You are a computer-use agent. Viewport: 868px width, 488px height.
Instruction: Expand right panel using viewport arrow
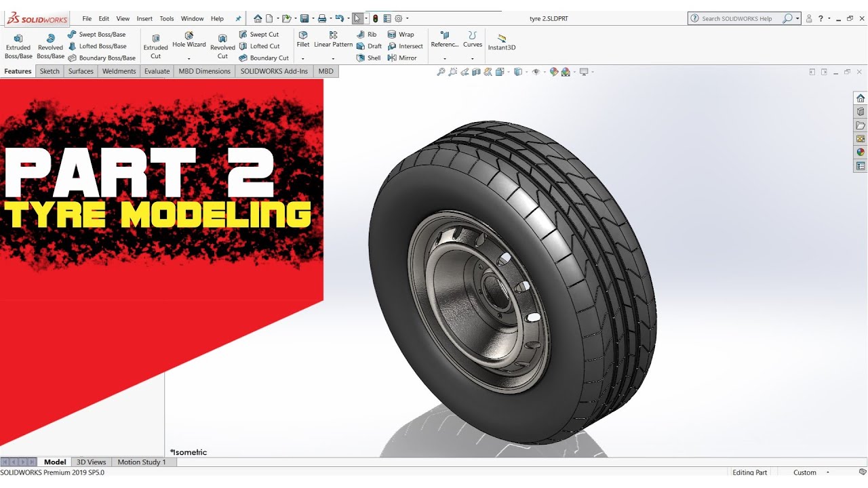824,72
